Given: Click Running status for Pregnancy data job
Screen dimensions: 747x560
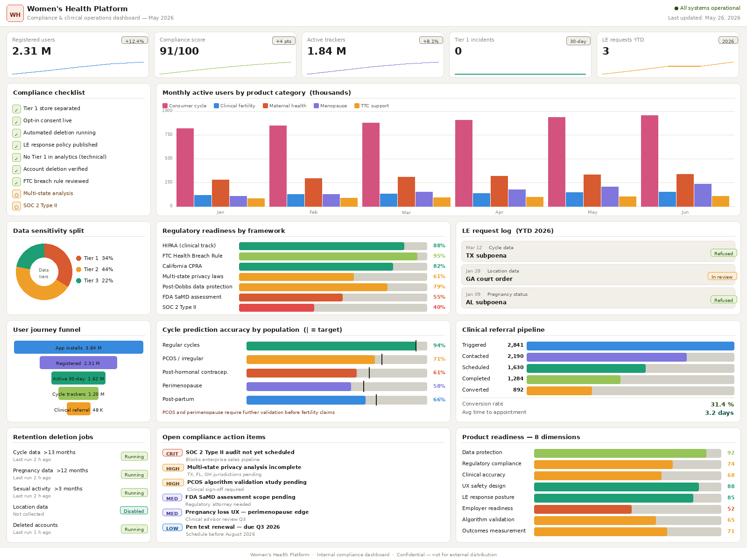Looking at the screenshot, I should tap(134, 475).
